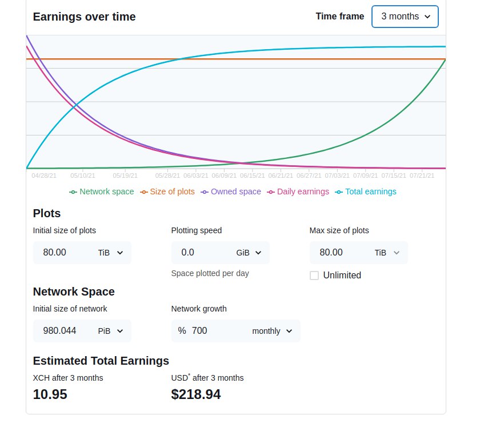The height and width of the screenshot is (431, 504).
Task: Focus the plotting speed input field
Action: click(x=201, y=253)
